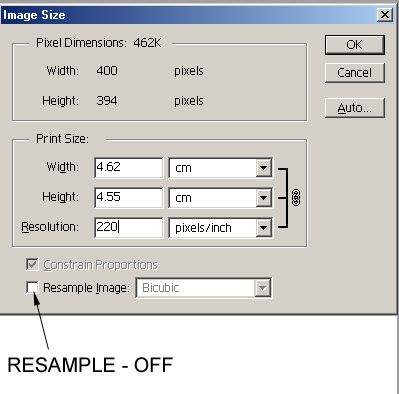The height and width of the screenshot is (394, 399).
Task: Open the print Height unit cm dropdown
Action: tap(221, 198)
